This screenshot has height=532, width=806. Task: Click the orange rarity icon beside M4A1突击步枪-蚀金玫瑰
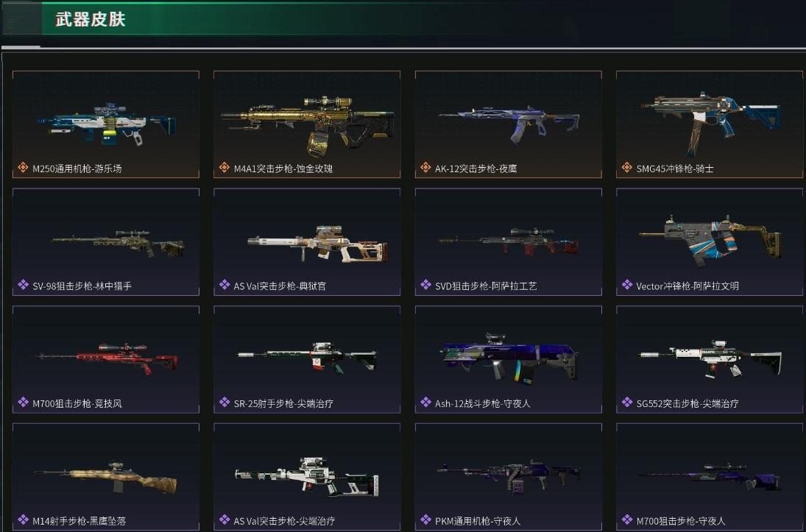coord(225,168)
